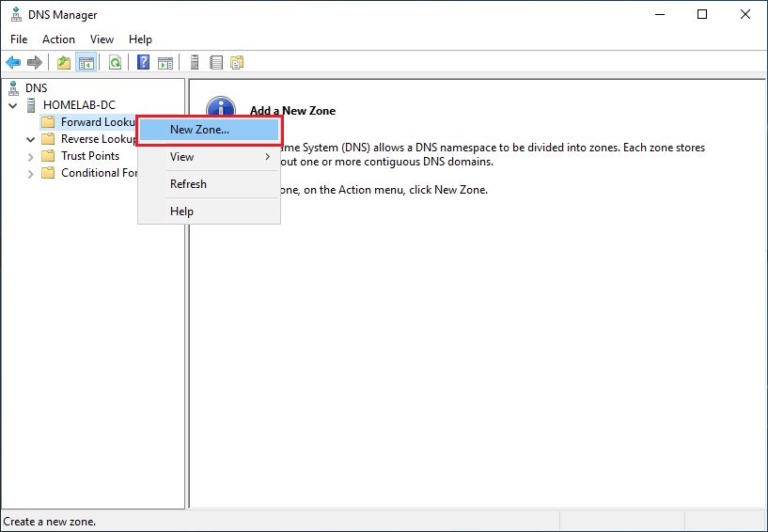Expand the Trust Points folder
768x532 pixels.
(30, 156)
